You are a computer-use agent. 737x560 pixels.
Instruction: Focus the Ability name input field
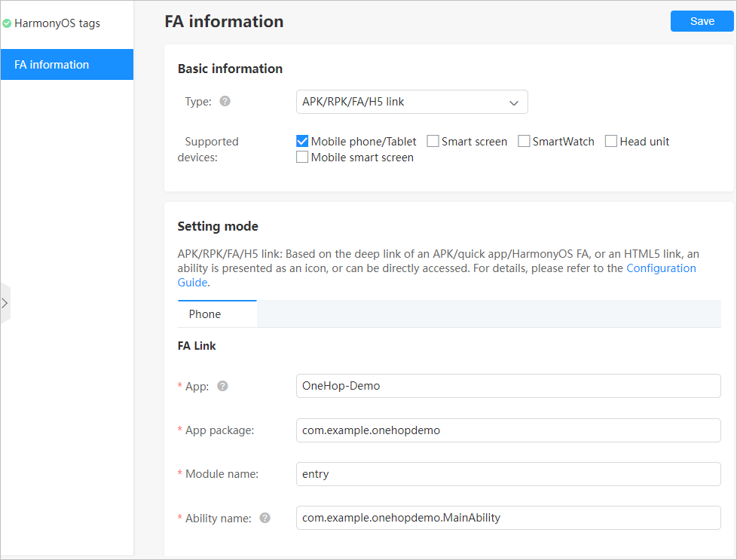click(x=508, y=518)
